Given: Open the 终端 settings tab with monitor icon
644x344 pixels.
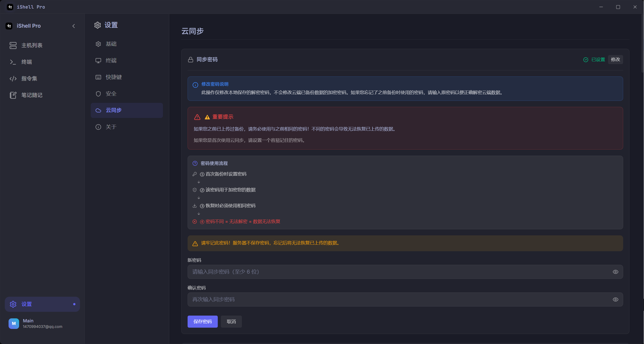Looking at the screenshot, I should (x=127, y=61).
